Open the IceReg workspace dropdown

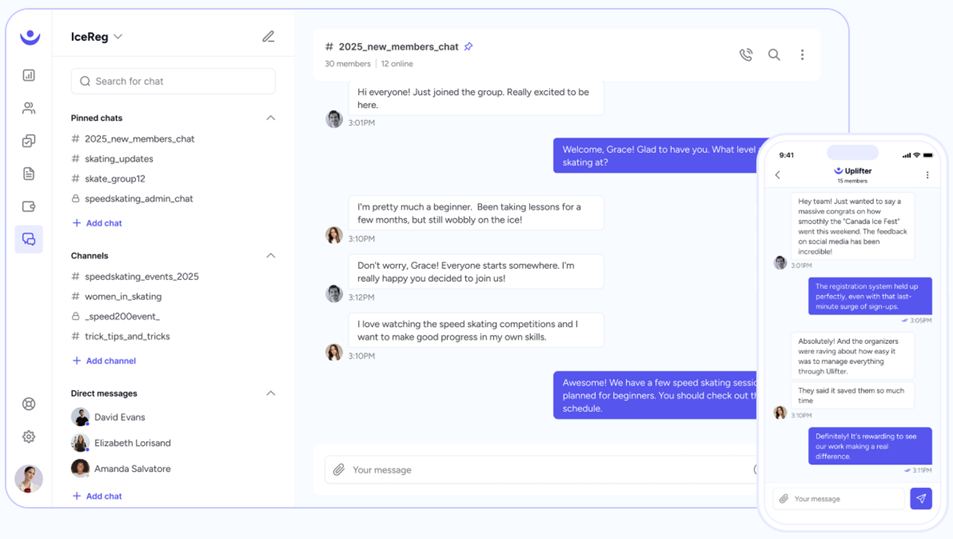(x=97, y=36)
